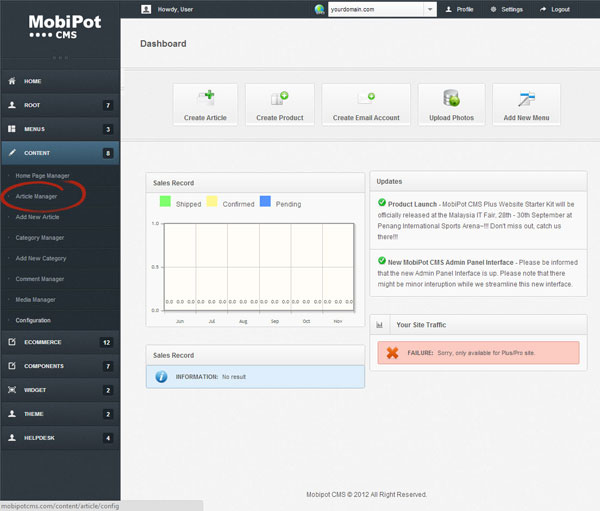The width and height of the screenshot is (600, 511).
Task: Expand the Helpdesk sidebar section
Action: click(60, 438)
